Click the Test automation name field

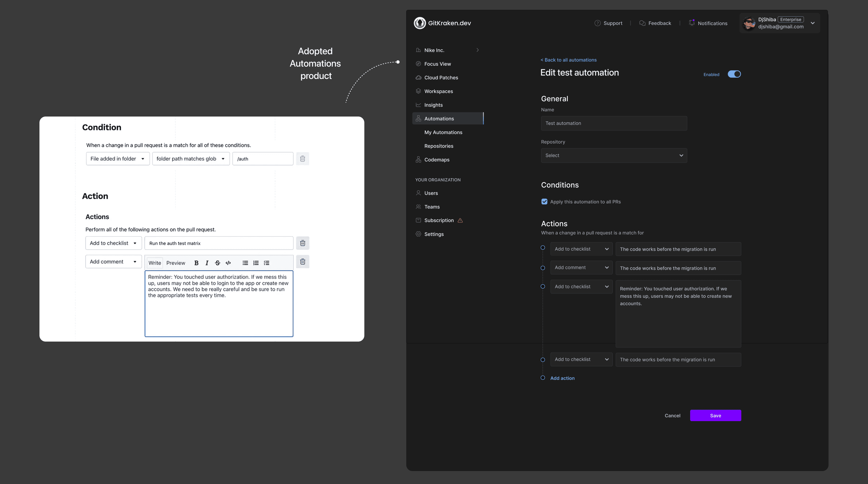(x=614, y=123)
